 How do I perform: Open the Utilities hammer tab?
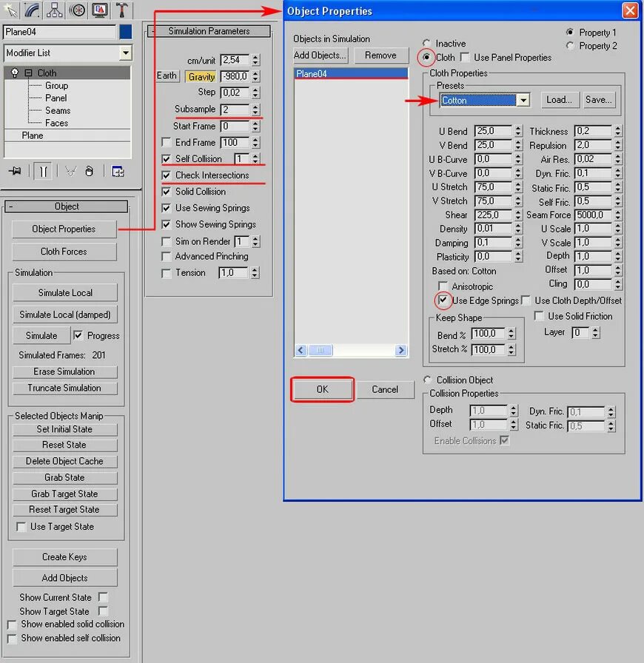point(122,10)
